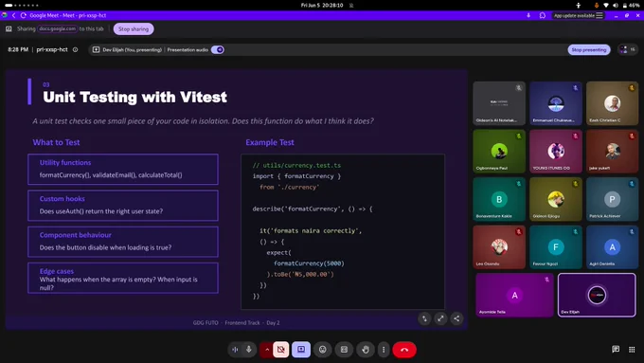Click the Example Test heading
This screenshot has height=363, width=644.
pos(270,143)
